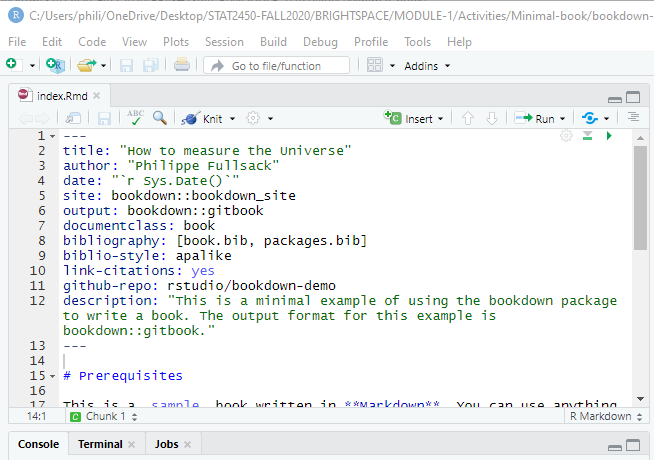Image resolution: width=654 pixels, height=460 pixels.
Task: Open the View menu
Action: [134, 42]
